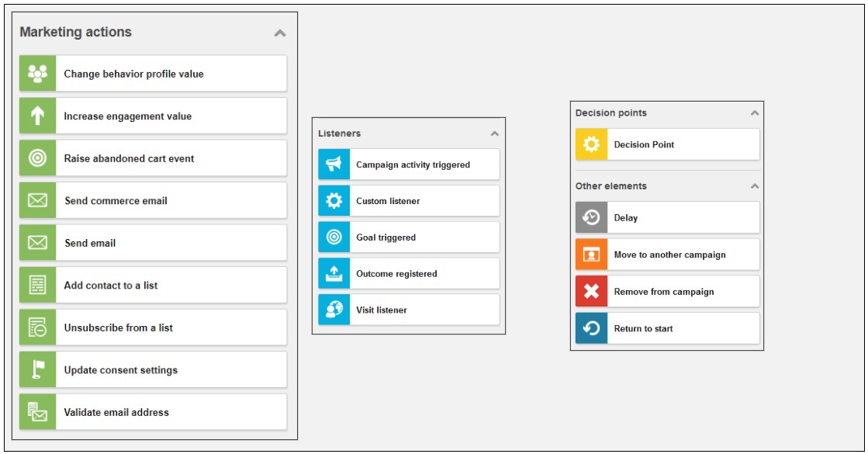Screen dimensions: 868x454
Task: Select Remove from campaign label
Action: [664, 292]
